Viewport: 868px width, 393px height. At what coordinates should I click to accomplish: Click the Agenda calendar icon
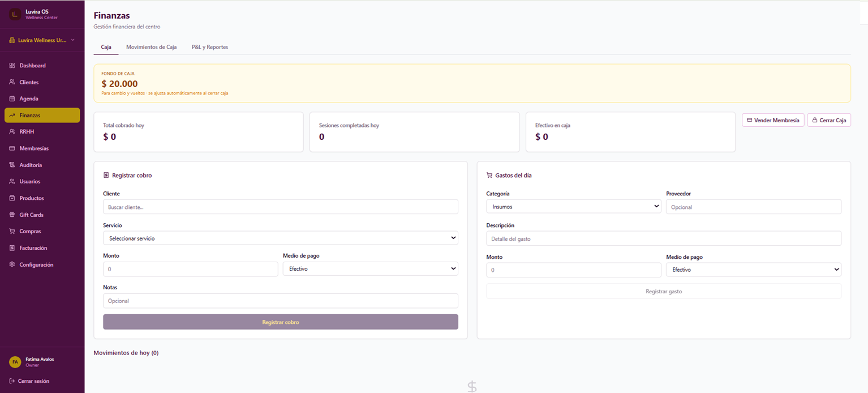pos(12,99)
